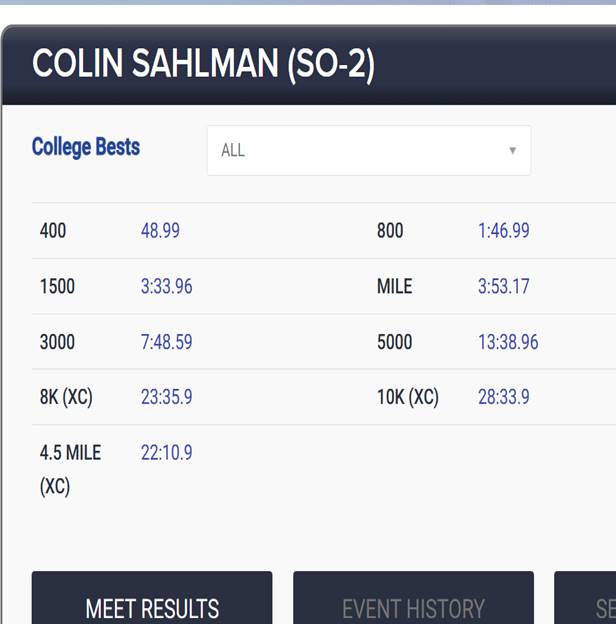This screenshot has width=616, height=624.
Task: Click the 5000 event label
Action: click(x=394, y=342)
